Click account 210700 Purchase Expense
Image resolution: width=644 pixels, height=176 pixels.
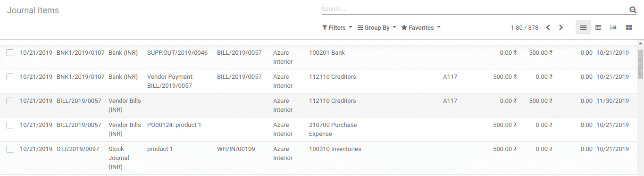(333, 129)
